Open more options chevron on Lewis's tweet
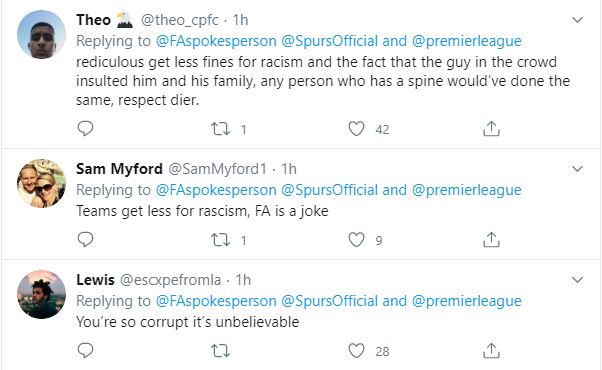This screenshot has width=602, height=370. [577, 279]
